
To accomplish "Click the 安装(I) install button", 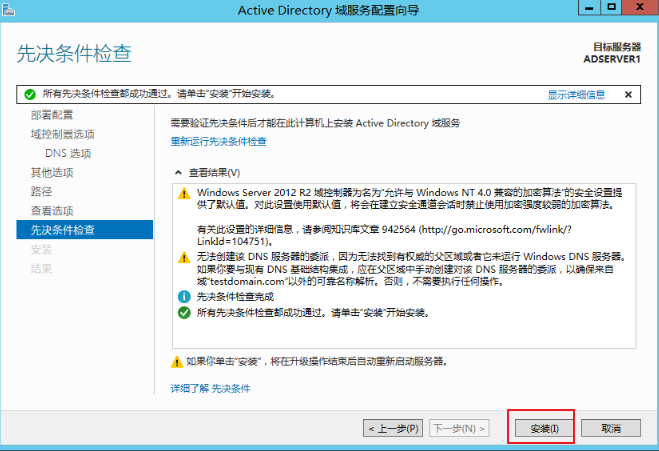I will [544, 428].
